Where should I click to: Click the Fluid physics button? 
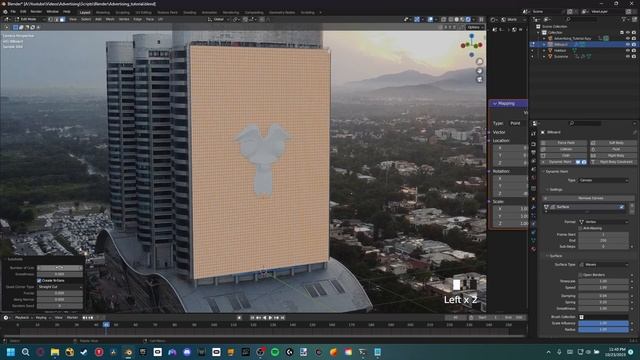pos(613,149)
